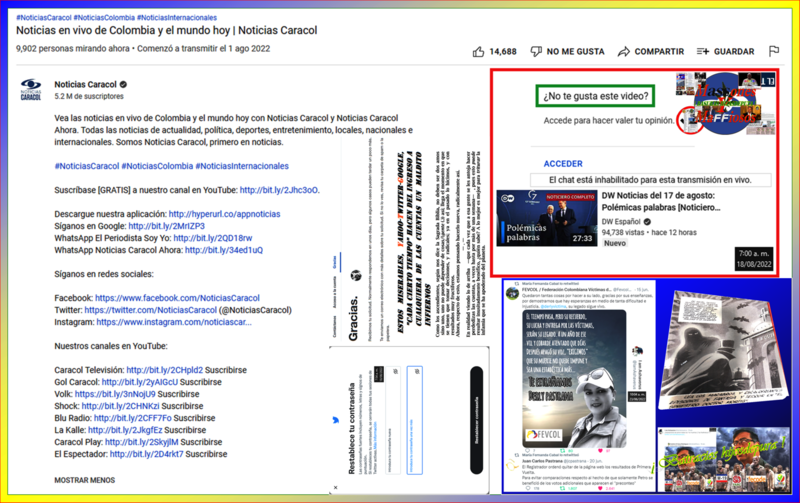The height and width of the screenshot is (503, 800).
Task: Click the COMPARTIR label
Action: [659, 52]
